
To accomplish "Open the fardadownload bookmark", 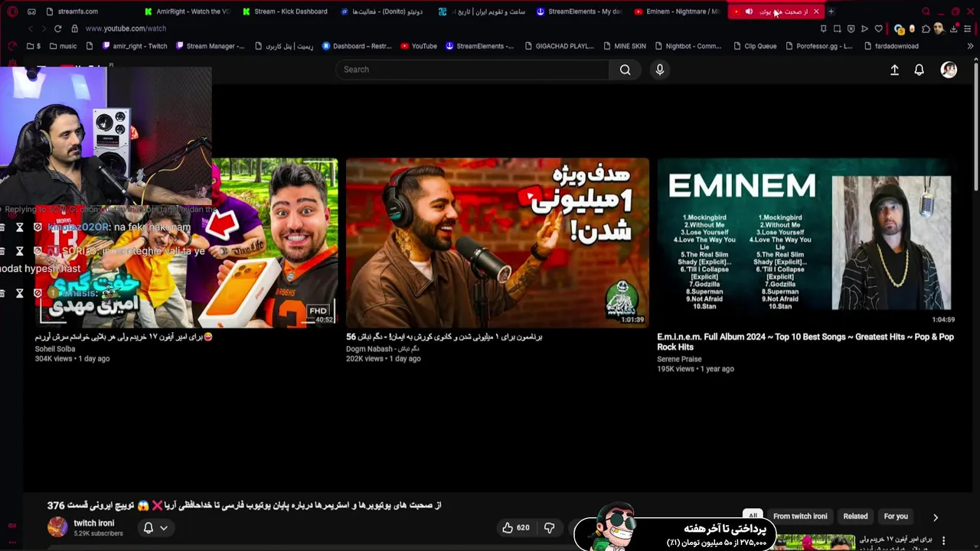I will coord(890,46).
